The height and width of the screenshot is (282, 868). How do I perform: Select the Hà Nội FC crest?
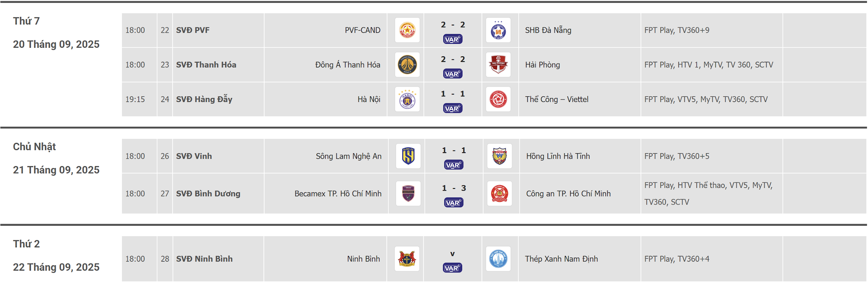click(407, 99)
